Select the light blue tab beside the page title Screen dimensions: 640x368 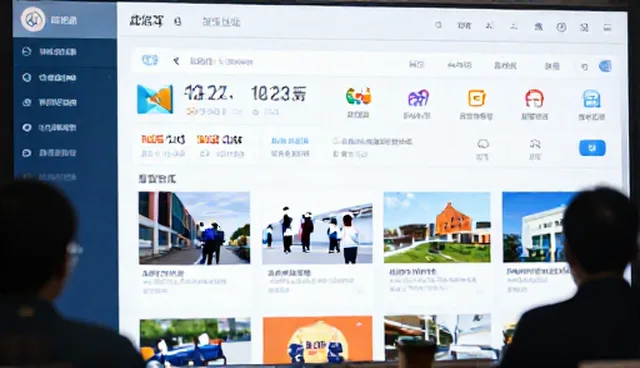[221, 22]
